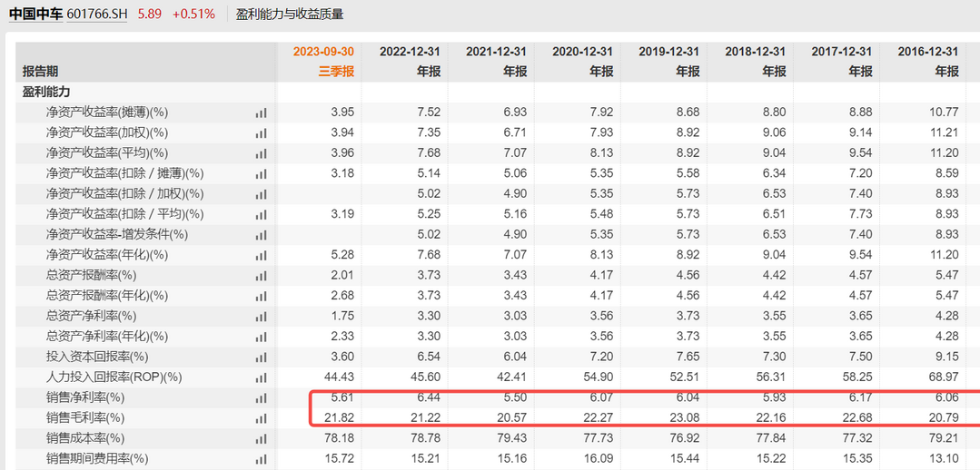The height and width of the screenshot is (470, 980).
Task: Open chart icon for 销售期间费用率(%)
Action: [x=261, y=459]
